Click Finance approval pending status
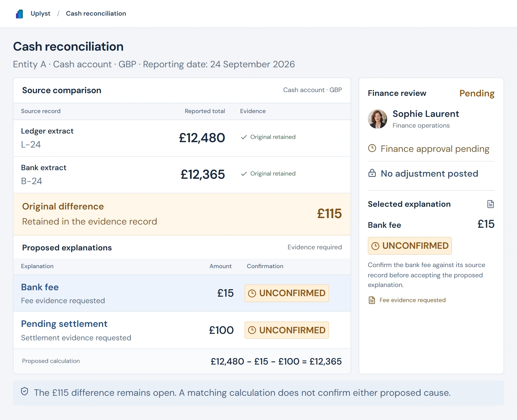 click(x=435, y=149)
